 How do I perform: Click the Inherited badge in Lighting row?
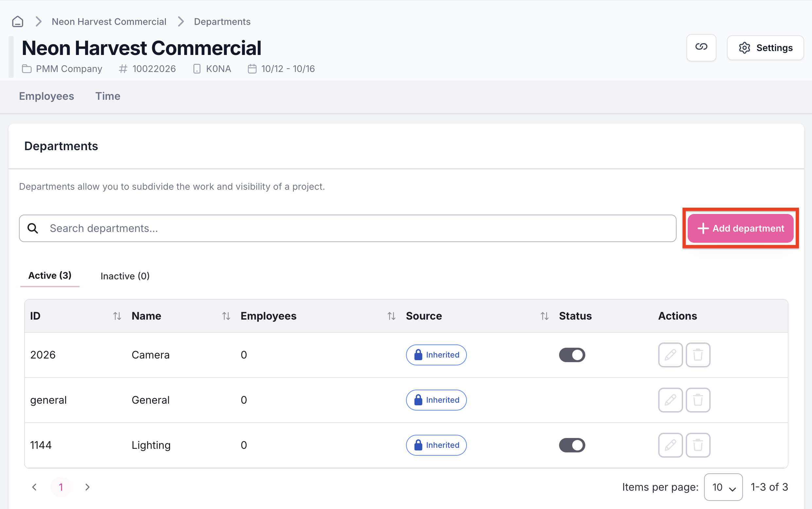coord(436,445)
